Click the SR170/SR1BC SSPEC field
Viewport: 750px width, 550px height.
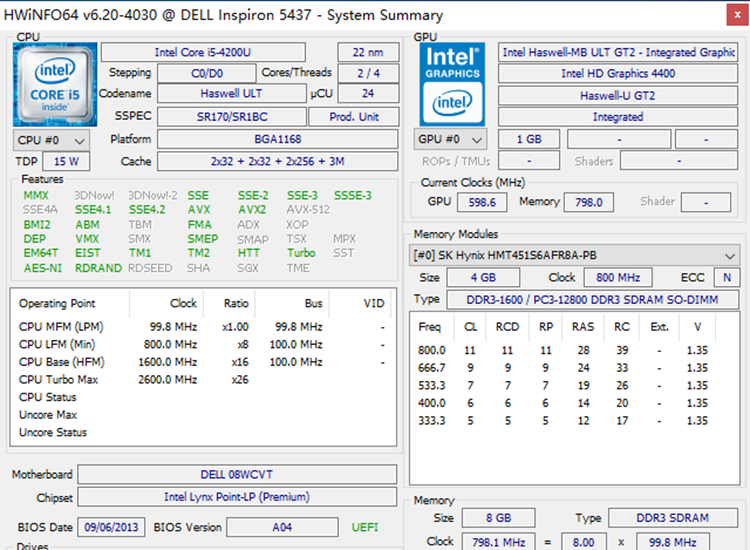tap(232, 117)
